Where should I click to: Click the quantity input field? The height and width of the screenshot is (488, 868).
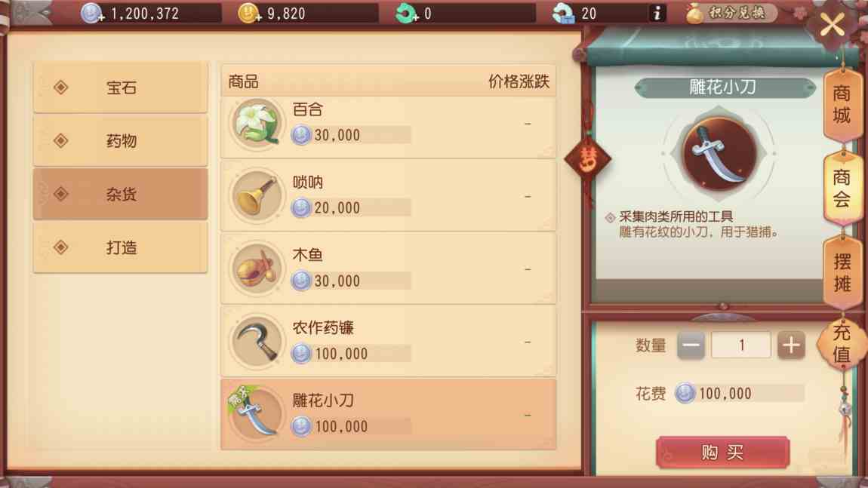click(x=740, y=345)
